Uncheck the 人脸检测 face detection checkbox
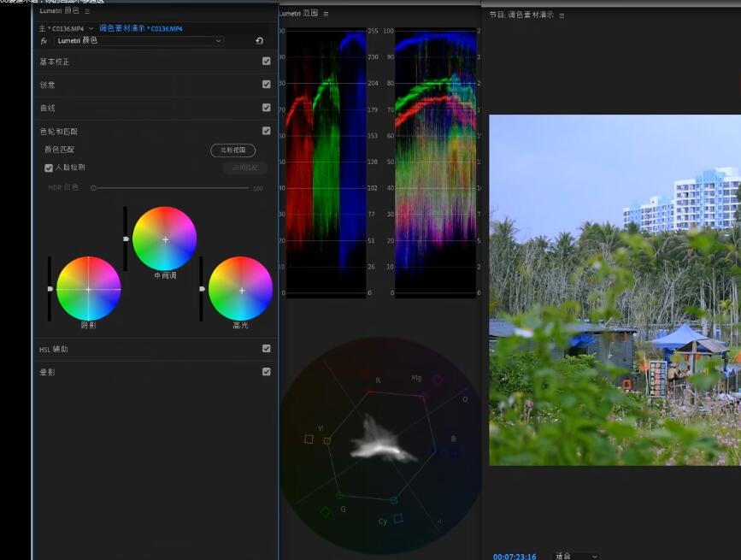741x560 pixels. (x=49, y=168)
